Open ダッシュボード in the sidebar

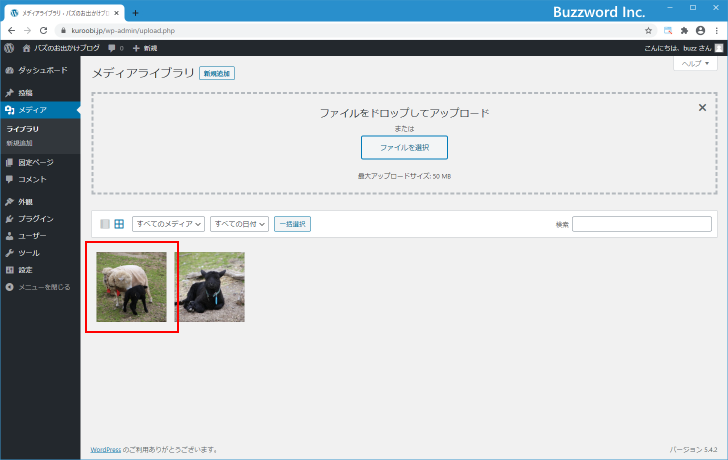tap(42, 70)
